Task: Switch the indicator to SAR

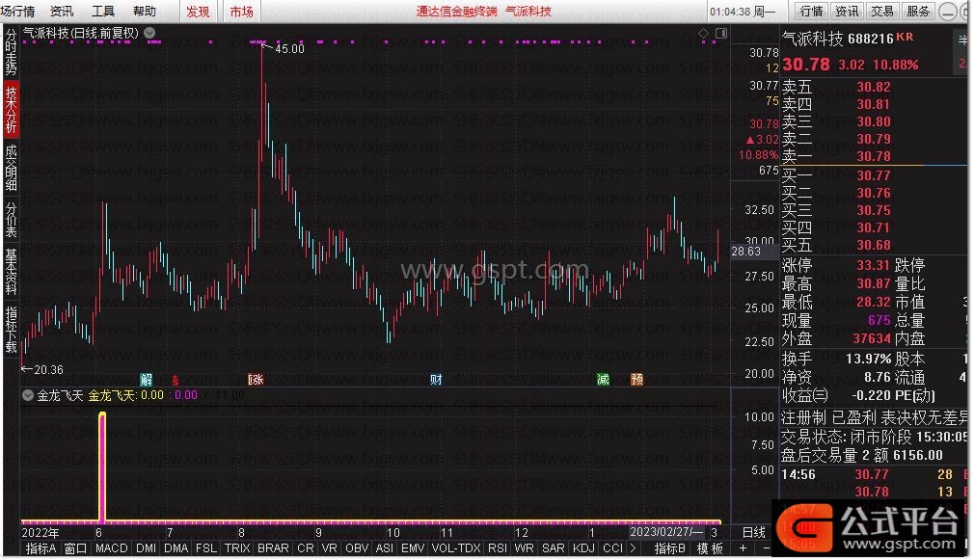Action: pos(554,548)
